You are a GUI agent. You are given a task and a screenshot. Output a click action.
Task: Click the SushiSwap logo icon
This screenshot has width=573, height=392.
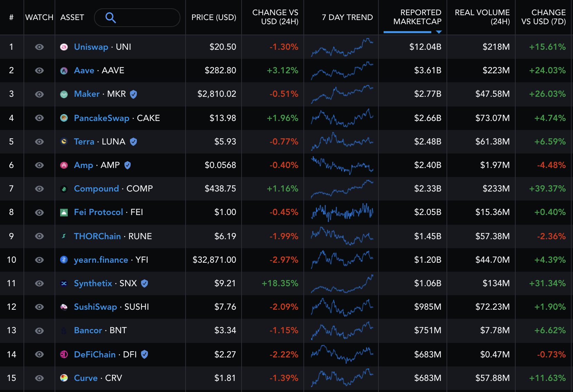point(64,307)
